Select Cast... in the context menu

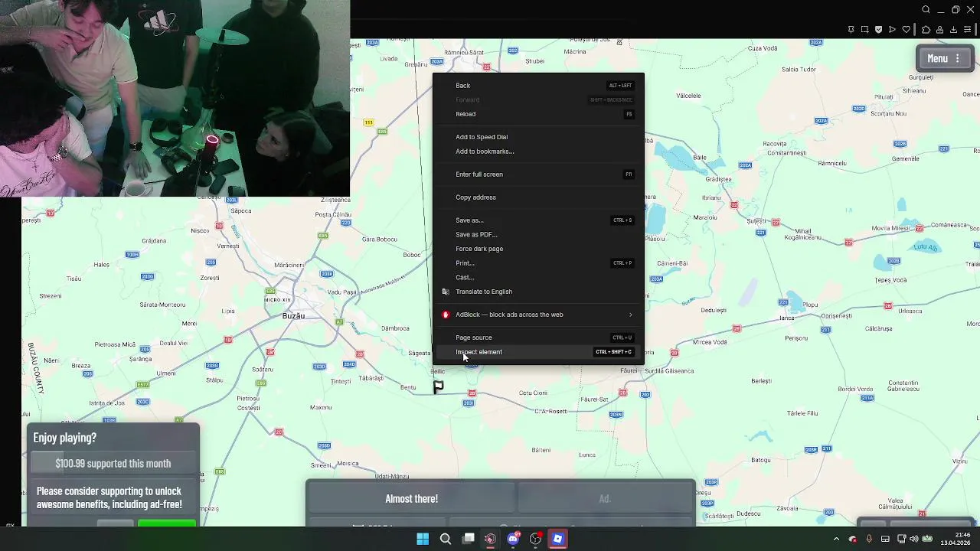pyautogui.click(x=538, y=277)
